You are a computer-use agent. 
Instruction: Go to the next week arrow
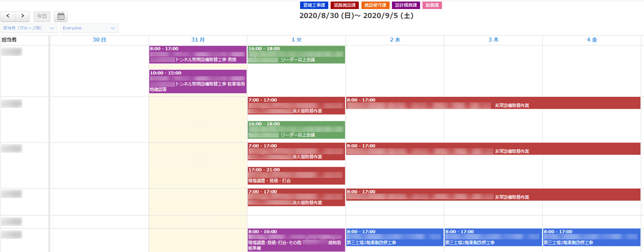click(23, 17)
